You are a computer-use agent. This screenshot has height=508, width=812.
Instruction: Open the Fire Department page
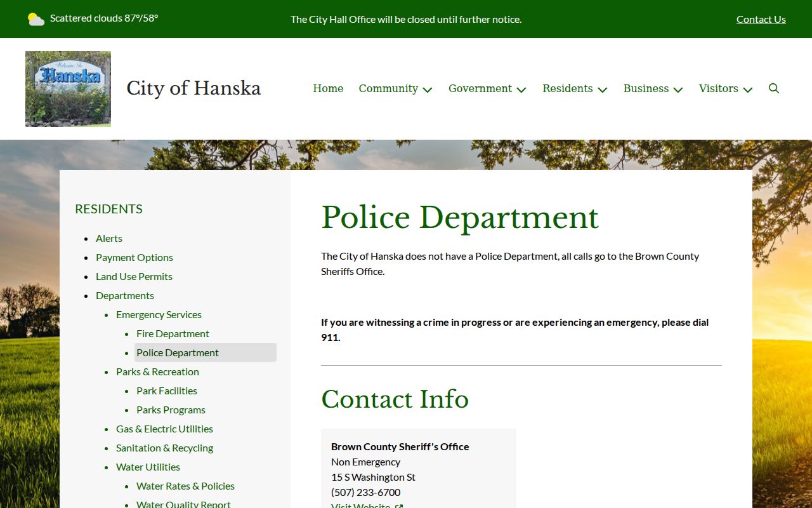click(x=173, y=333)
